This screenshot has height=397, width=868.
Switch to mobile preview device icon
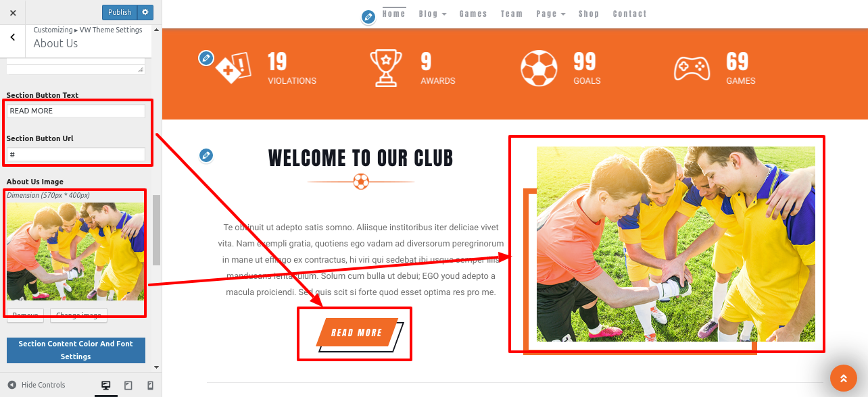point(150,385)
